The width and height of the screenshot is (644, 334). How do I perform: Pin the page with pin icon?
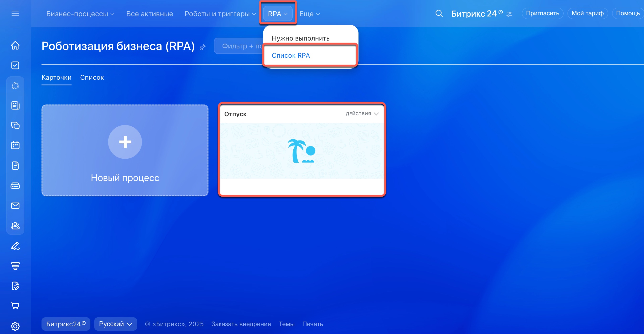(x=203, y=47)
